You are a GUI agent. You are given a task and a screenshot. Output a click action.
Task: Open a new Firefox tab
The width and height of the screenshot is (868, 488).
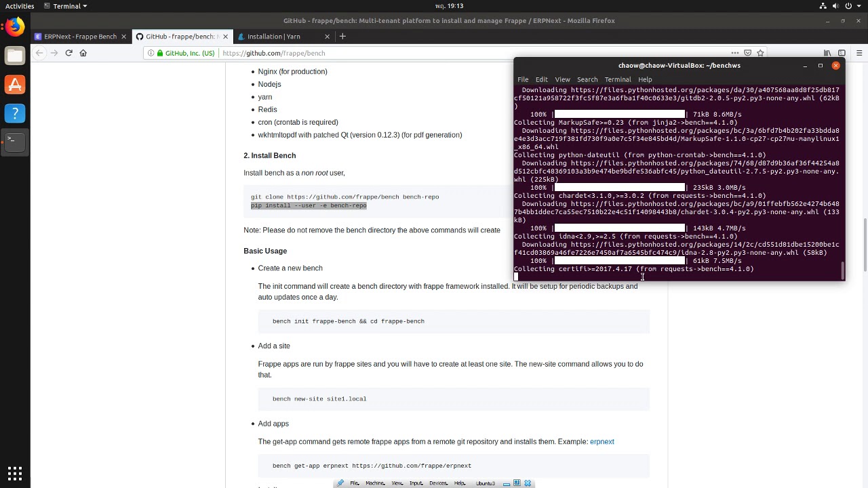point(342,37)
